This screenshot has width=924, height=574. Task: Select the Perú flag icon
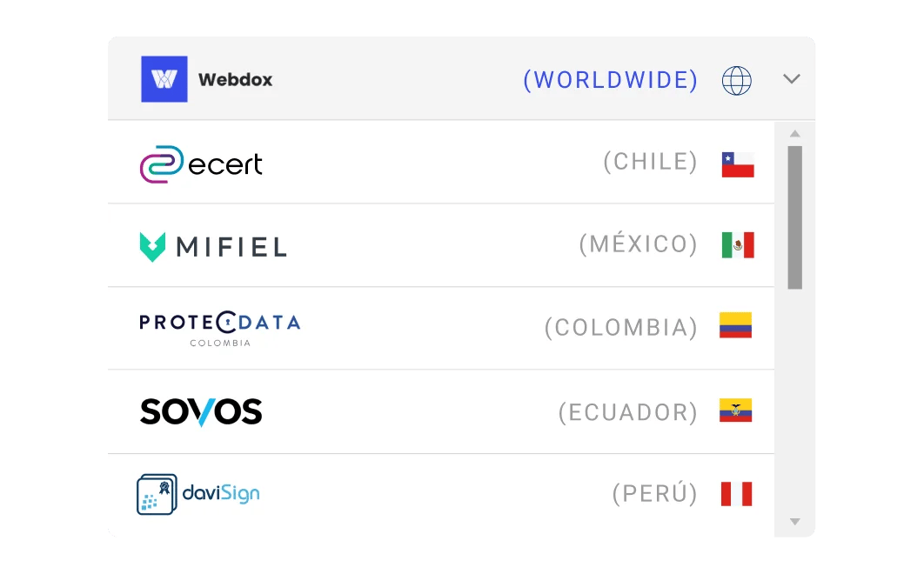[737, 494]
